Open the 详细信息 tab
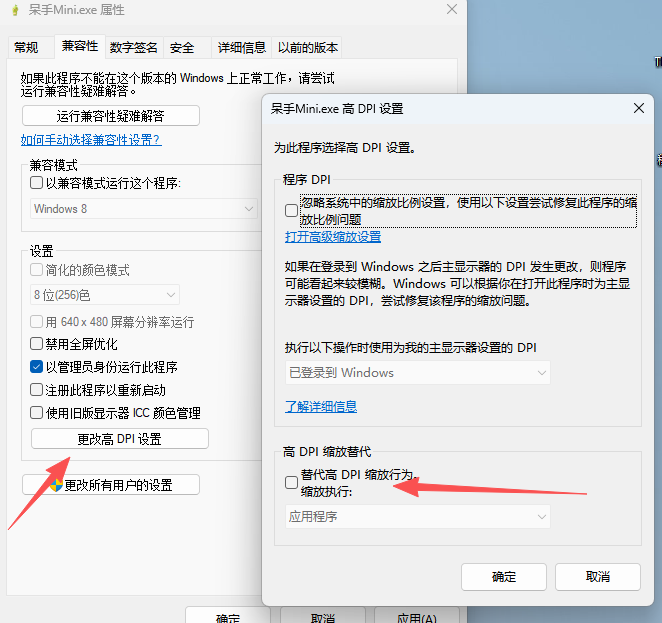 coord(241,47)
